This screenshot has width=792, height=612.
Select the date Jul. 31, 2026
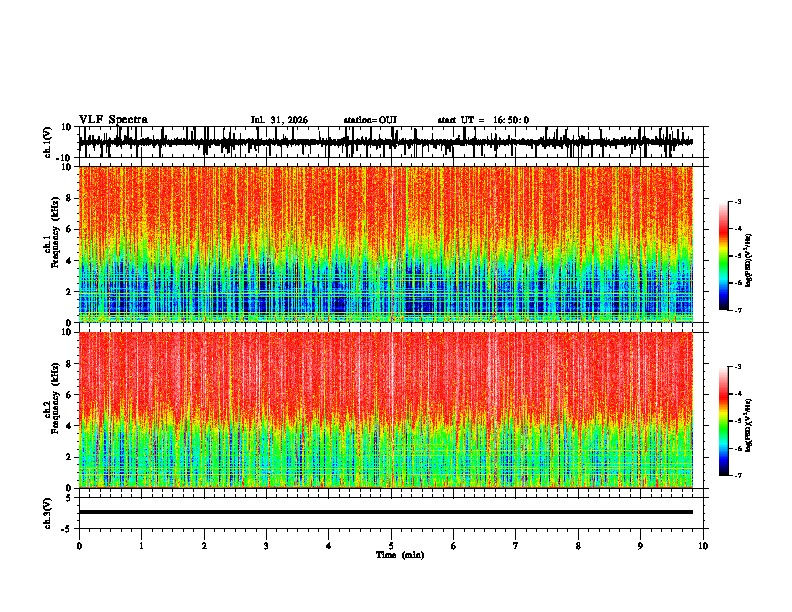coord(279,120)
